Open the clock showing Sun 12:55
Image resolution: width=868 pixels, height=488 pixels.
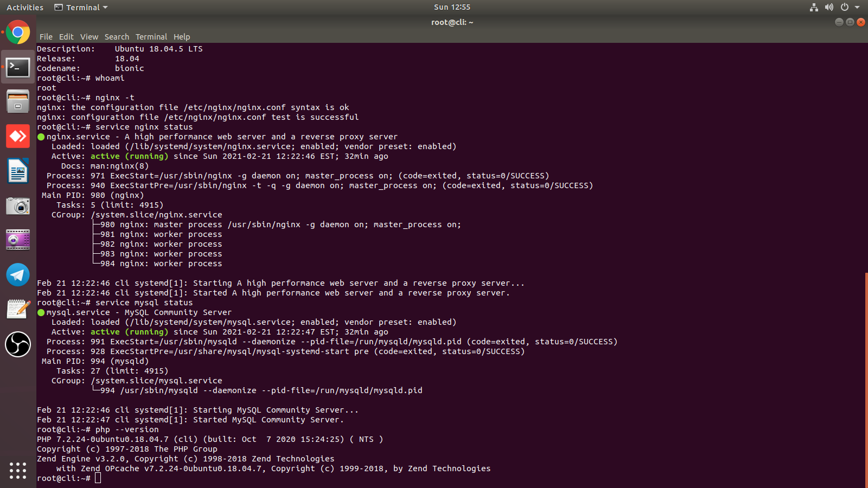pos(452,7)
